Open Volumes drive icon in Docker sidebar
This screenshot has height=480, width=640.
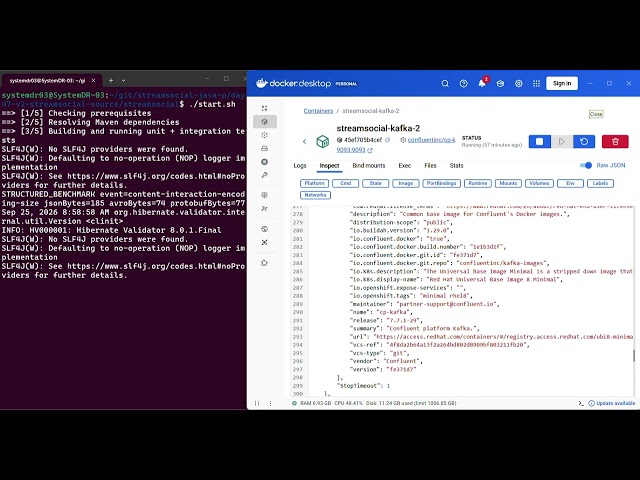264,148
